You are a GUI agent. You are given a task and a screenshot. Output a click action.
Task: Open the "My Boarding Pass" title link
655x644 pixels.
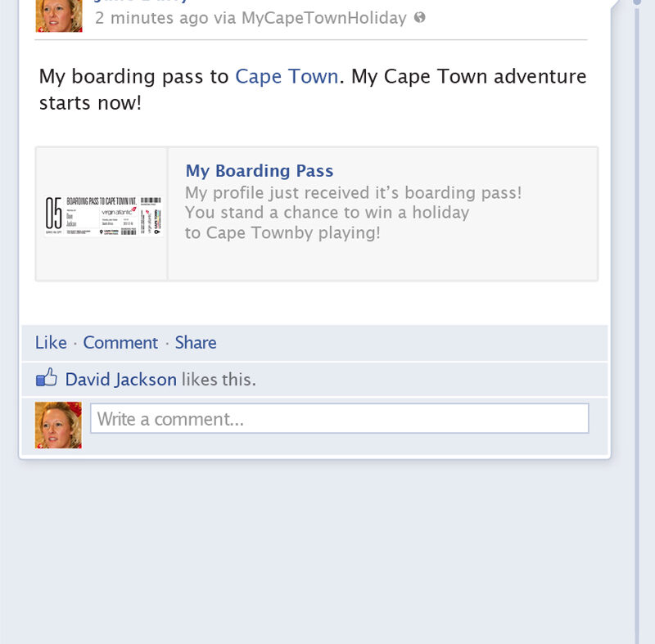point(259,171)
